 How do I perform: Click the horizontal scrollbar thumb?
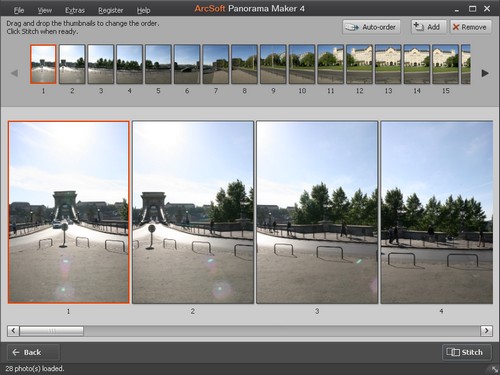tap(52, 331)
